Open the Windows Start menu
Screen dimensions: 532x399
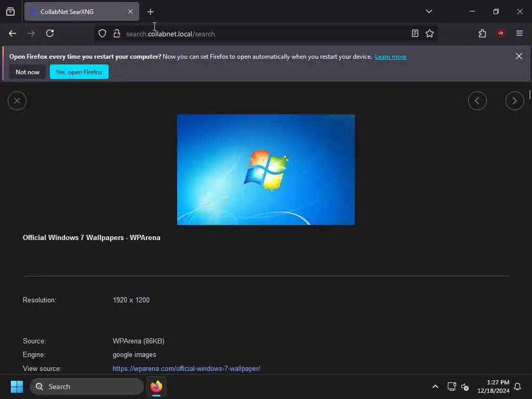(17, 387)
